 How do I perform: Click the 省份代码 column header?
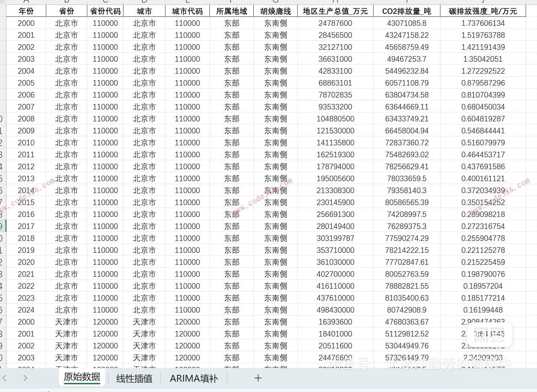(x=105, y=11)
